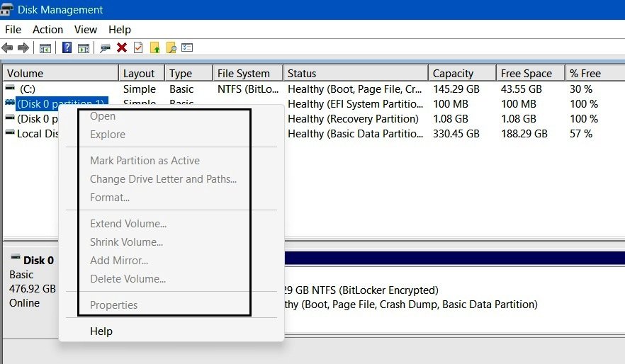The image size is (625, 364).
Task: Click the Disk 0 label in lower pane
Action: tap(38, 260)
